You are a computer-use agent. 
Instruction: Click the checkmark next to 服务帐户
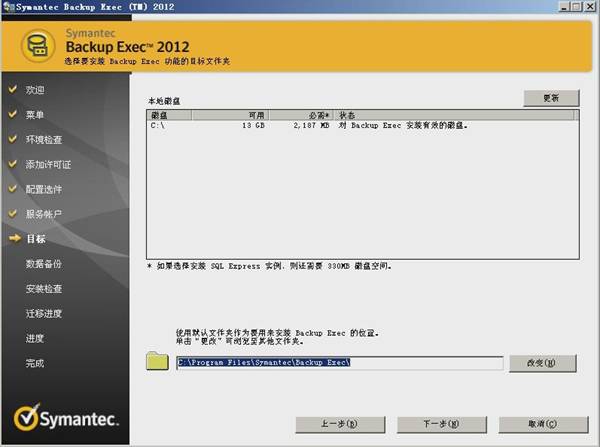coord(12,214)
